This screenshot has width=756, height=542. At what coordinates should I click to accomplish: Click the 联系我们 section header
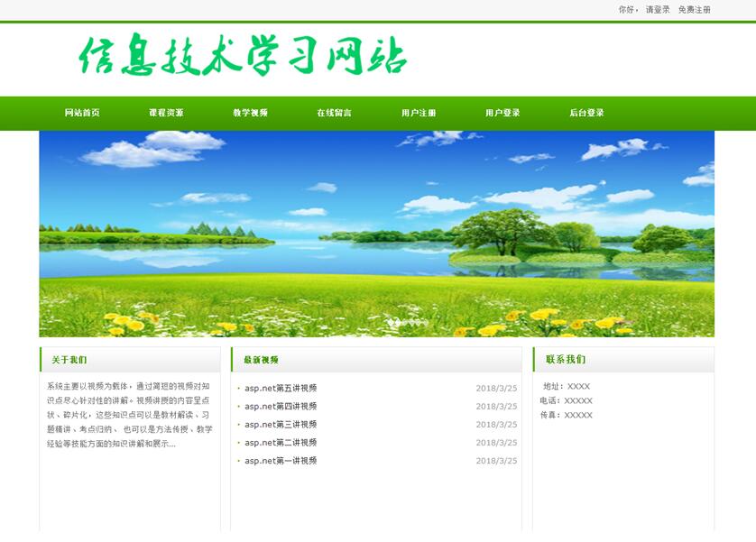tap(566, 360)
